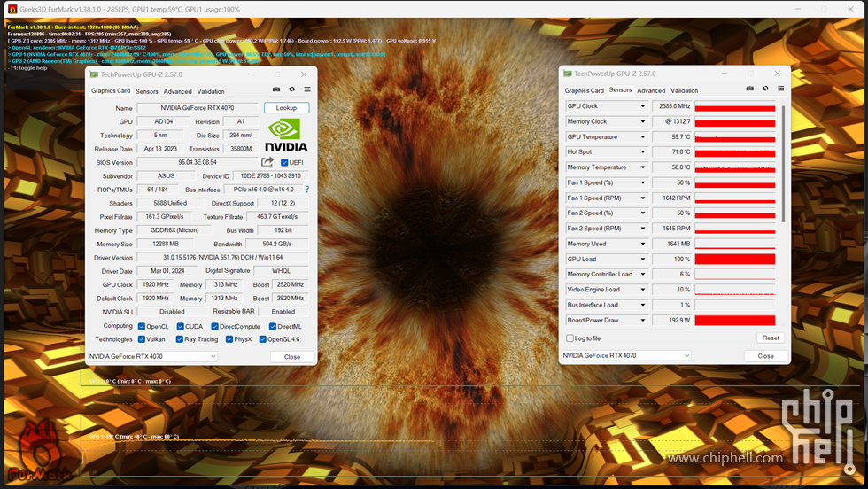The height and width of the screenshot is (489, 868).
Task: Click the Board Power Draw red graph bar
Action: pyautogui.click(x=735, y=320)
